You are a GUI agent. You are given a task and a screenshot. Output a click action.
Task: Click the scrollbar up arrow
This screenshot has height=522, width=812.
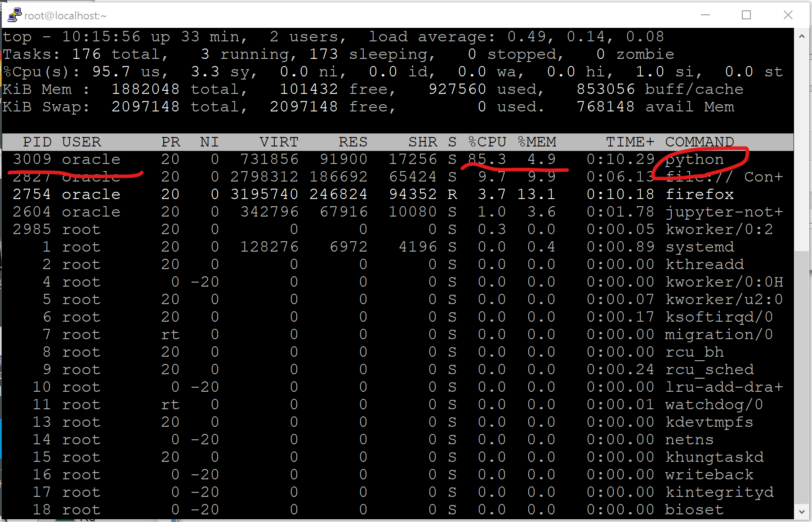pyautogui.click(x=802, y=36)
